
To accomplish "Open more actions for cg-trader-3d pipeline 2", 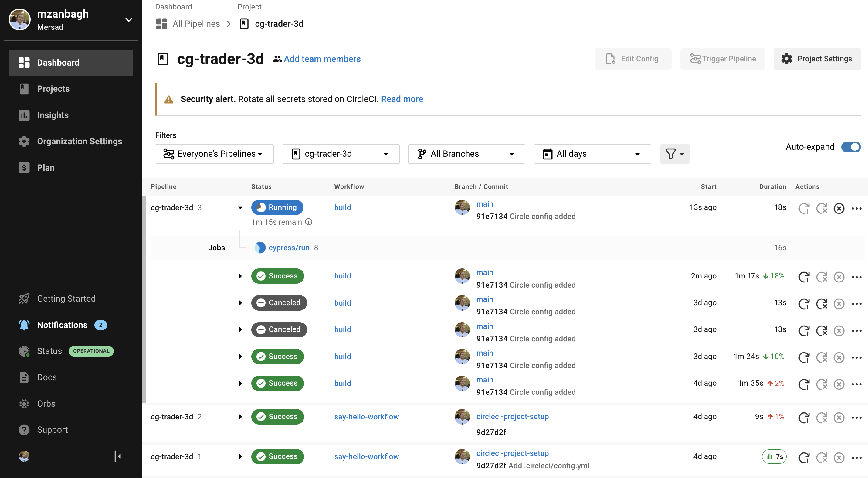I will pos(856,418).
